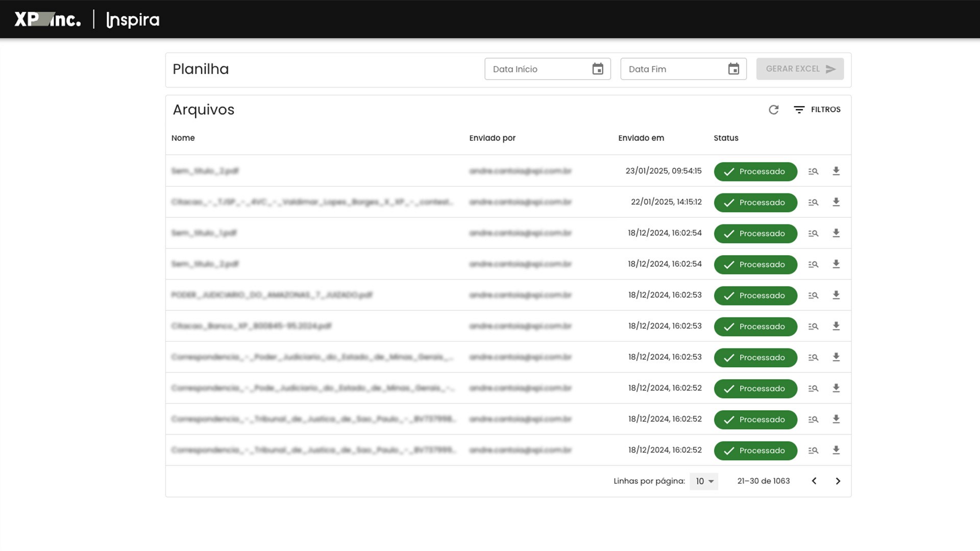
Task: View details of Minas Gerais file sent 16:02:52
Action: [x=813, y=389]
